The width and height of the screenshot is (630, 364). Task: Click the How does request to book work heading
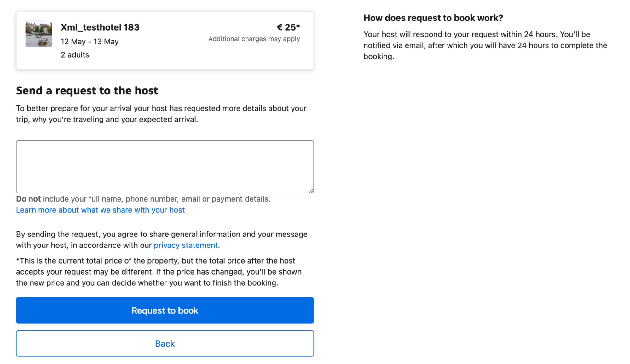433,18
